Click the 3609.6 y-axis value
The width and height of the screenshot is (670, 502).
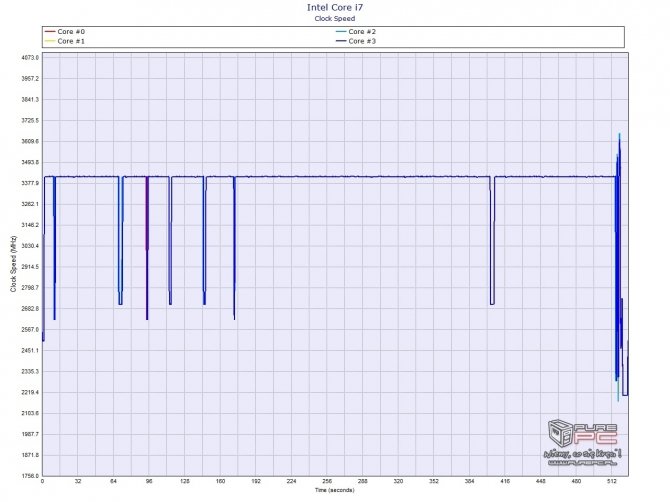30,141
